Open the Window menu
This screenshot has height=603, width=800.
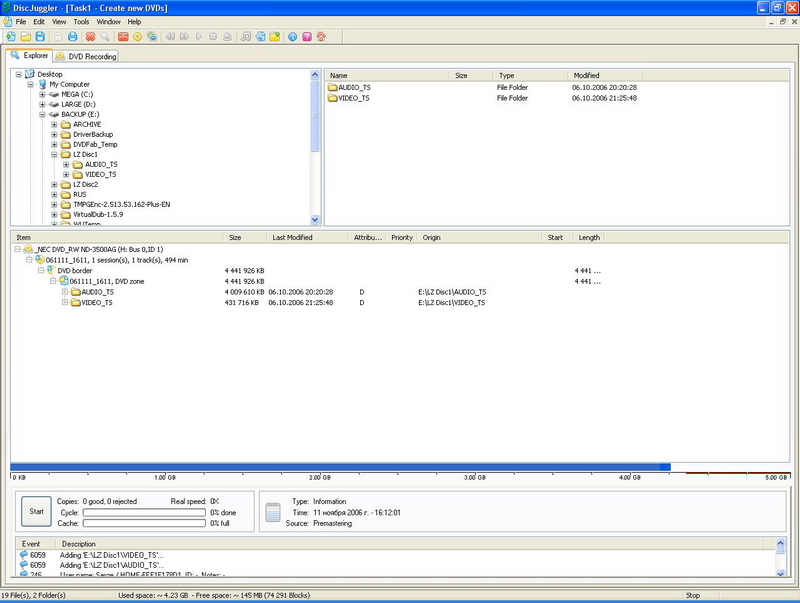[x=109, y=22]
